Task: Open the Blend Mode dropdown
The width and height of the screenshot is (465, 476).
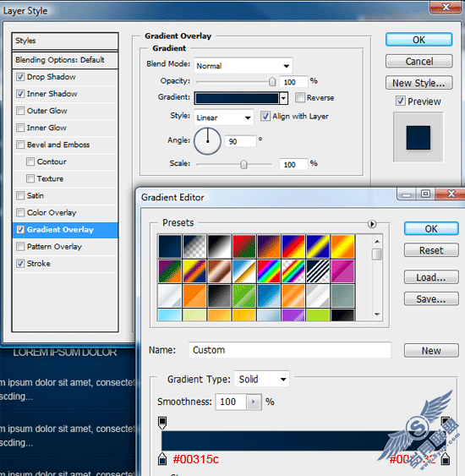Action: 243,66
